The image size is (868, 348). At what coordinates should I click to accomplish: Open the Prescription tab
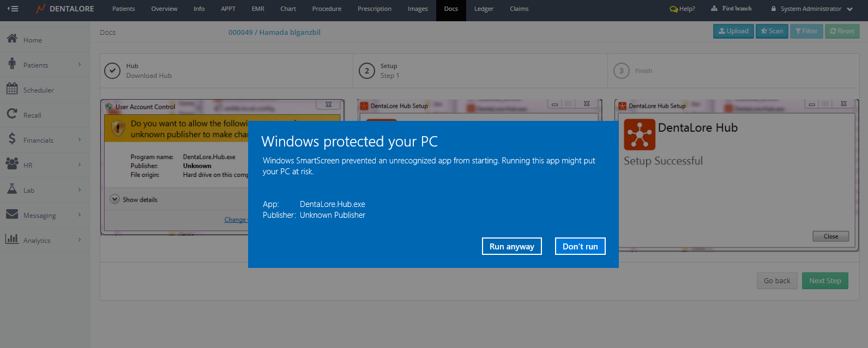click(375, 9)
